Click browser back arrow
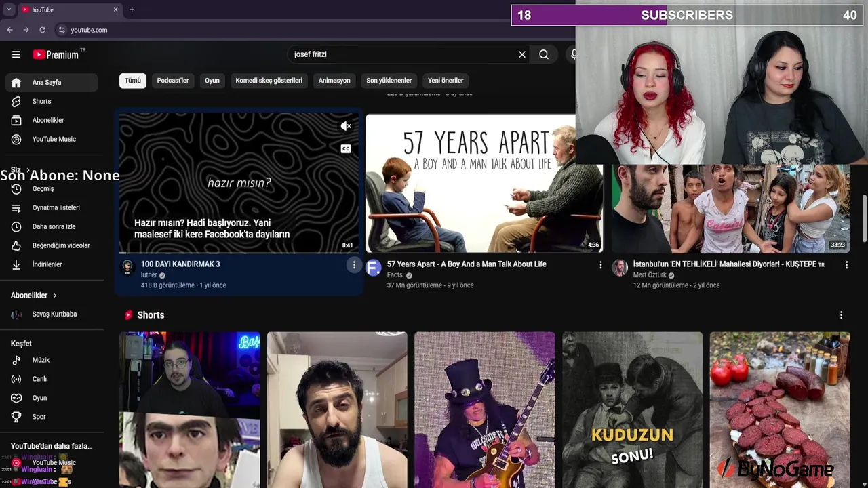The height and width of the screenshot is (488, 868). click(9, 30)
